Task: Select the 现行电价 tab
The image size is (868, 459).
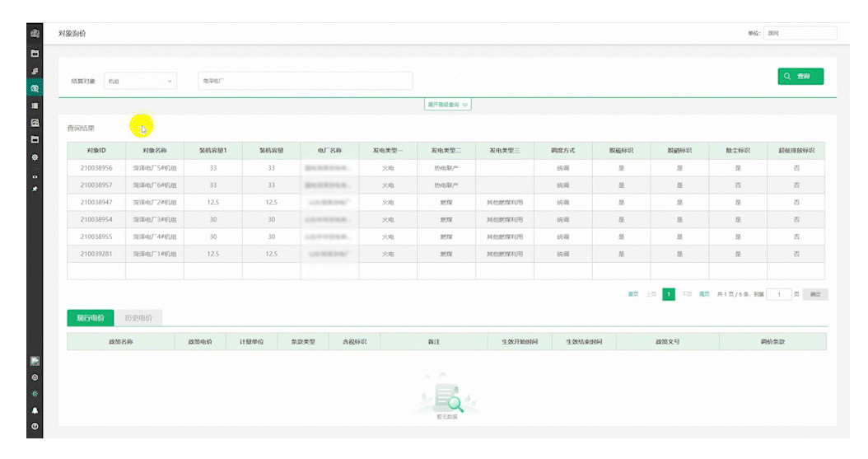Action: (91, 317)
